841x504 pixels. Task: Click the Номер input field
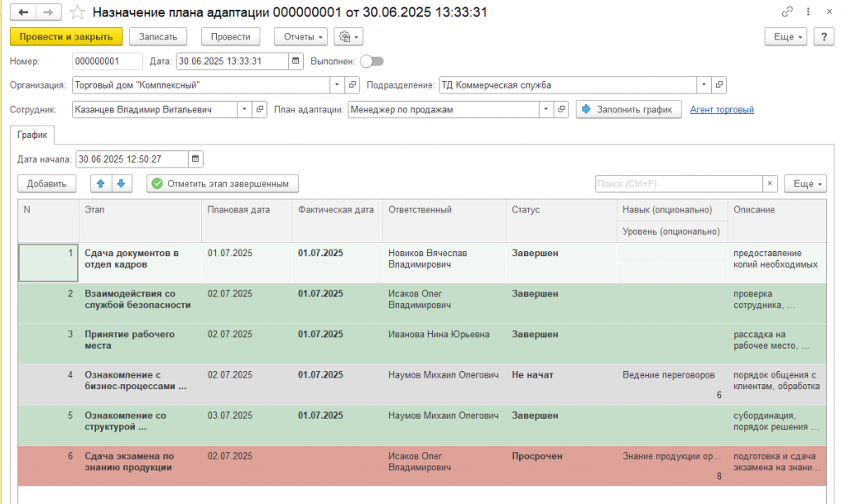tap(108, 61)
